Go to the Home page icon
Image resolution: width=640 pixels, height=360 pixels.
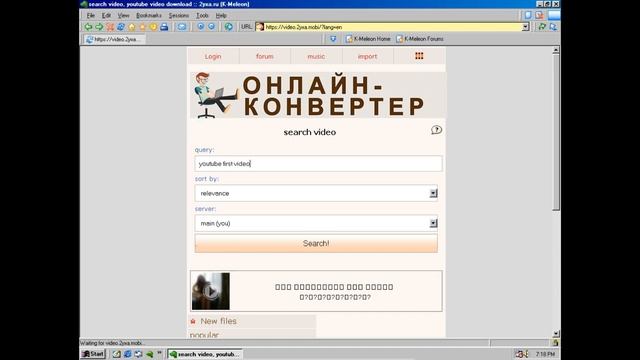point(132,27)
